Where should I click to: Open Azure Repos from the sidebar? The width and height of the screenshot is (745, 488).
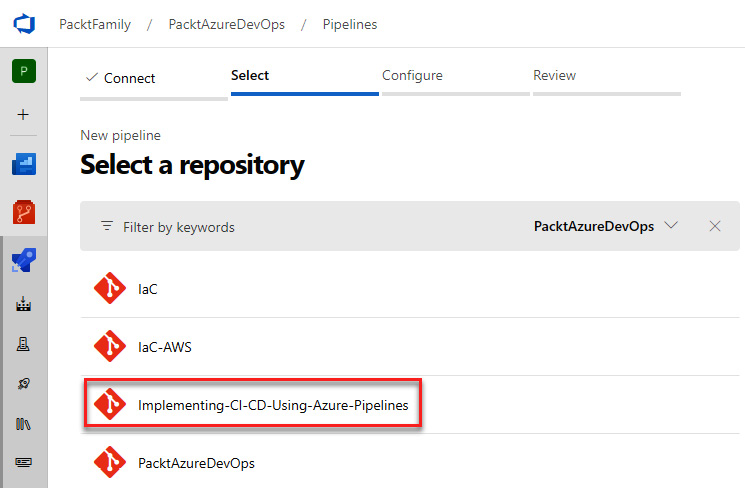[24, 212]
